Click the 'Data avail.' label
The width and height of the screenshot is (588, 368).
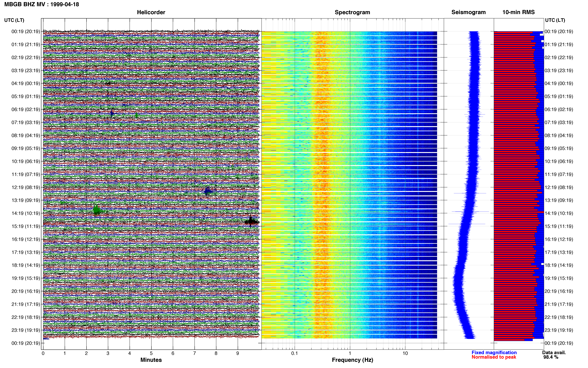click(x=554, y=352)
